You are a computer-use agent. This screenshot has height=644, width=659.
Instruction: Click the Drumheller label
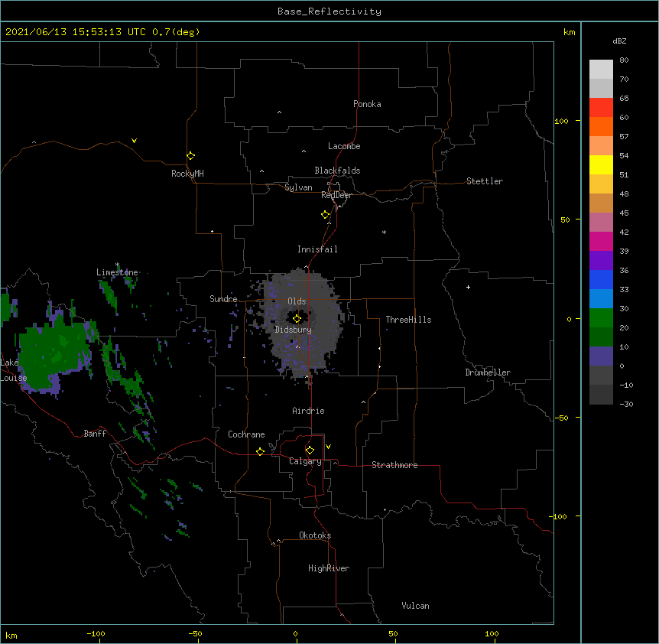(488, 372)
